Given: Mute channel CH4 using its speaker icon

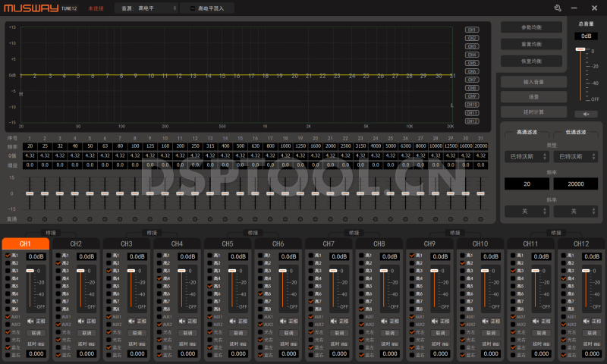Looking at the screenshot, I should 181,322.
